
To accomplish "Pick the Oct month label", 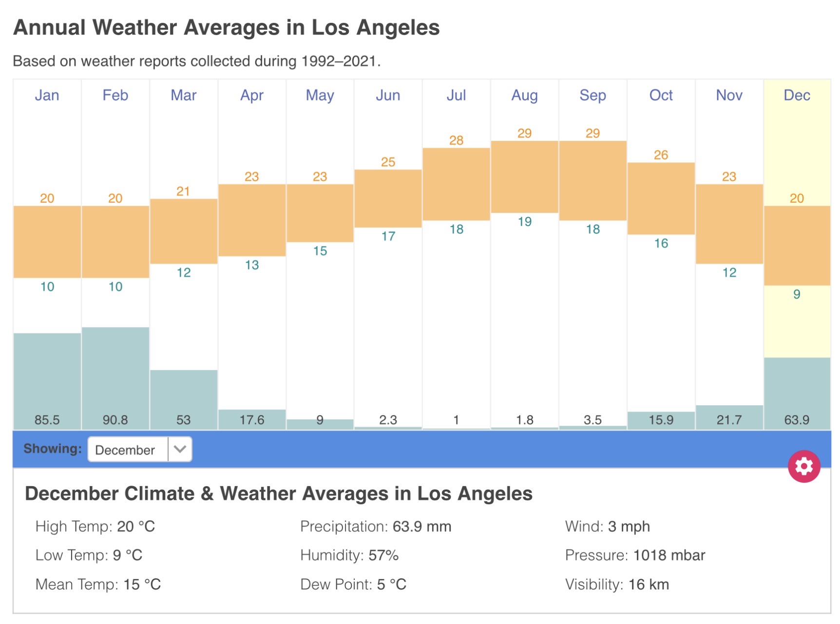I will click(661, 95).
